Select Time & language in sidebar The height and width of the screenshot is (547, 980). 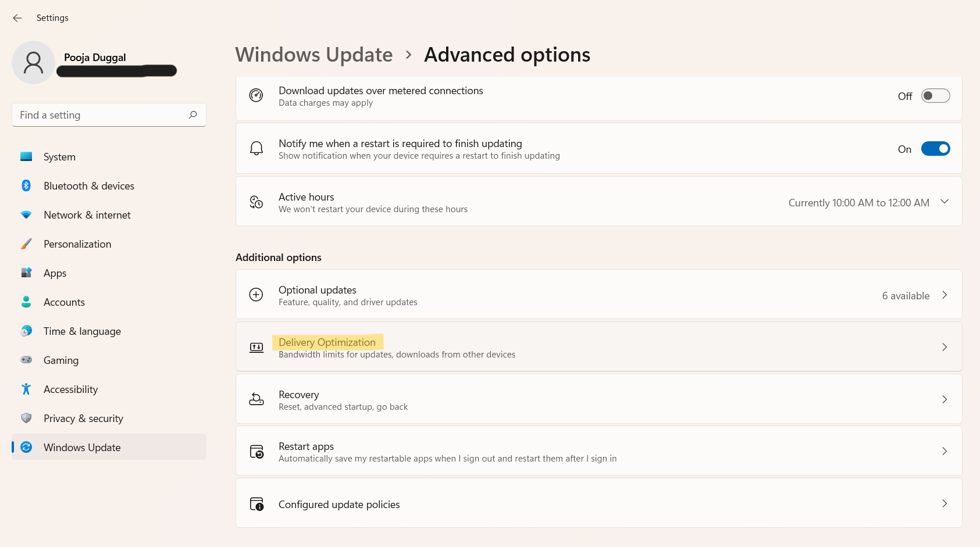coord(82,331)
